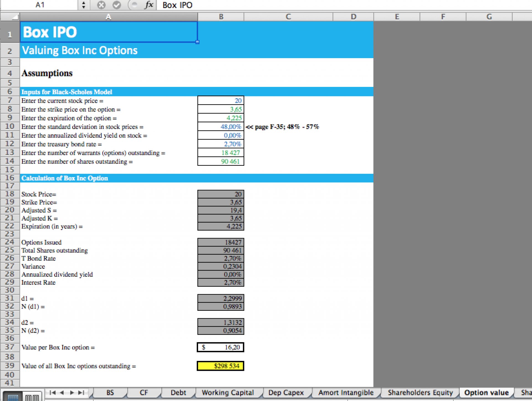This screenshot has height=401, width=532.
Task: Switch to normal view icon at bottom left
Action: point(13,397)
